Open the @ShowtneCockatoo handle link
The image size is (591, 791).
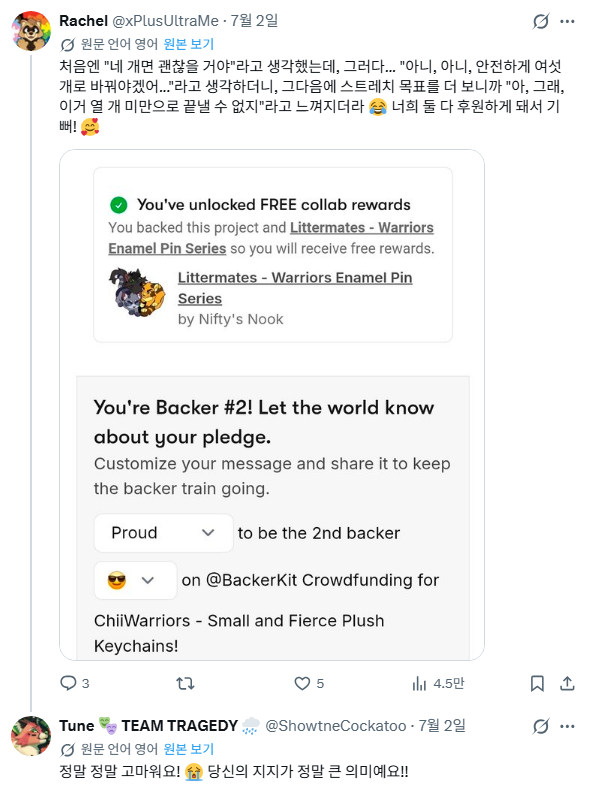click(336, 725)
